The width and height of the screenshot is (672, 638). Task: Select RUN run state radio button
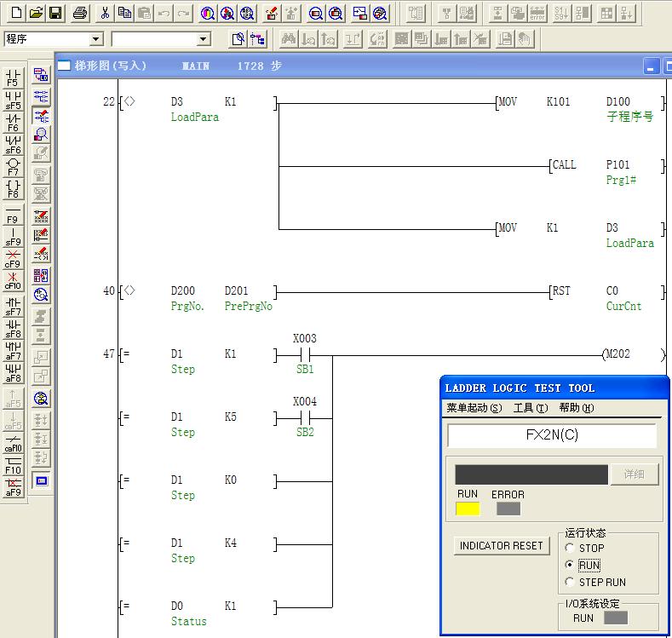570,565
